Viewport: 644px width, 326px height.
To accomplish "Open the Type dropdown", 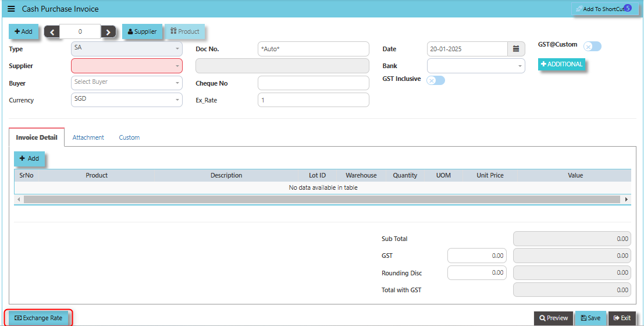I will point(126,48).
